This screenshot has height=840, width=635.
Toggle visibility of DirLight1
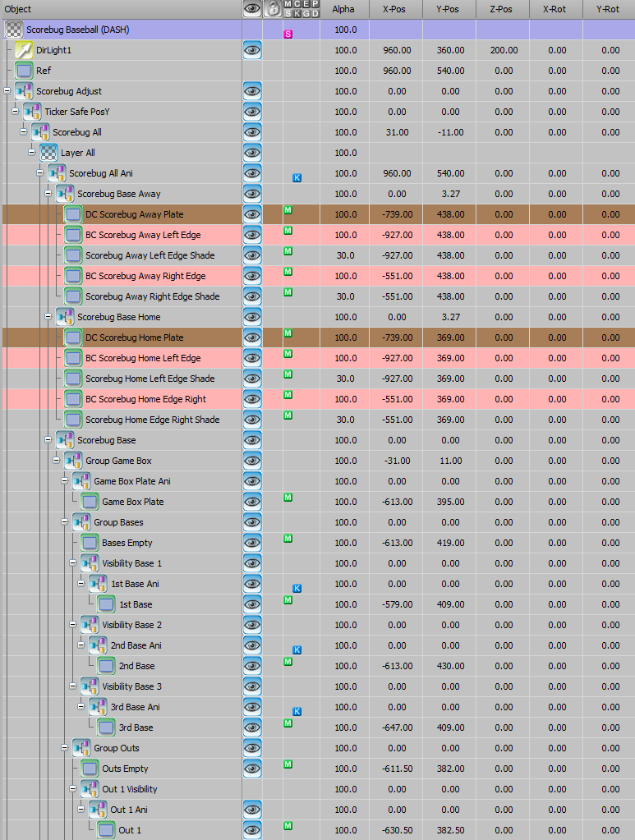pos(252,50)
